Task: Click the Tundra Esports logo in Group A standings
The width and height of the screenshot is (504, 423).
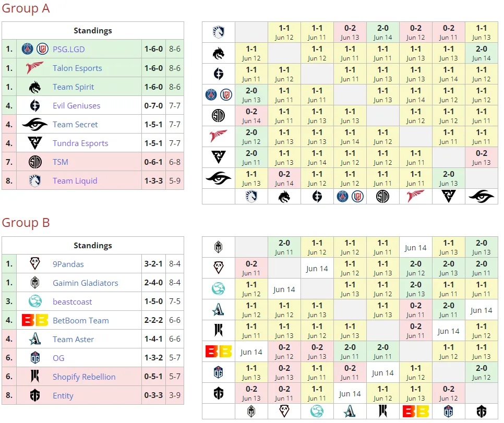Action: coord(35,143)
